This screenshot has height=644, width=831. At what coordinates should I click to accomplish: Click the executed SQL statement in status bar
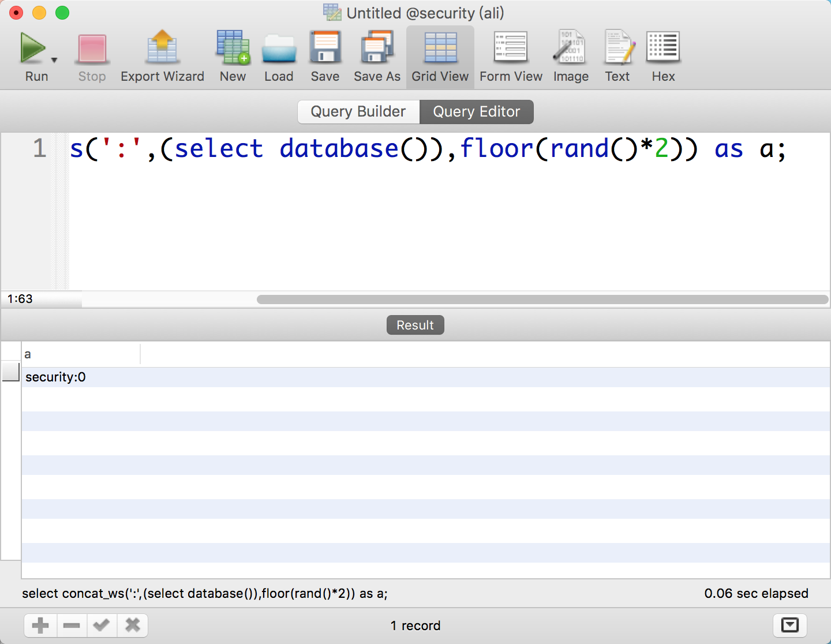tap(205, 594)
